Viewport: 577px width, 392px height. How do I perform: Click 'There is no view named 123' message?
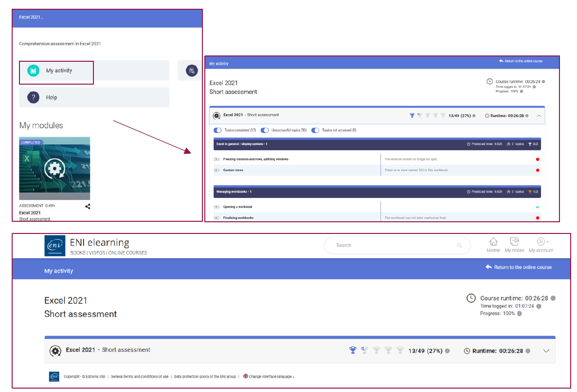point(416,170)
